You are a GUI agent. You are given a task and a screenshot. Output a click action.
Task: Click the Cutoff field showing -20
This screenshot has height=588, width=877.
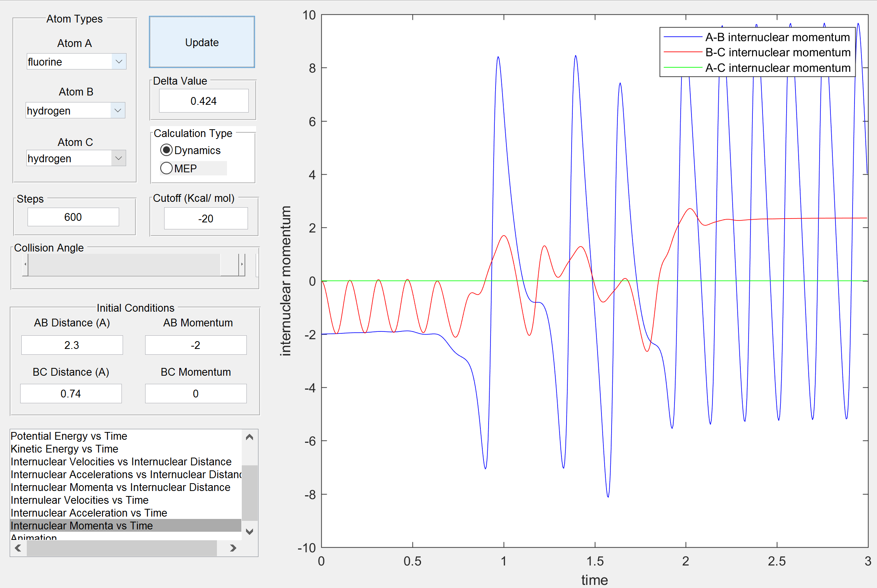[x=206, y=219]
